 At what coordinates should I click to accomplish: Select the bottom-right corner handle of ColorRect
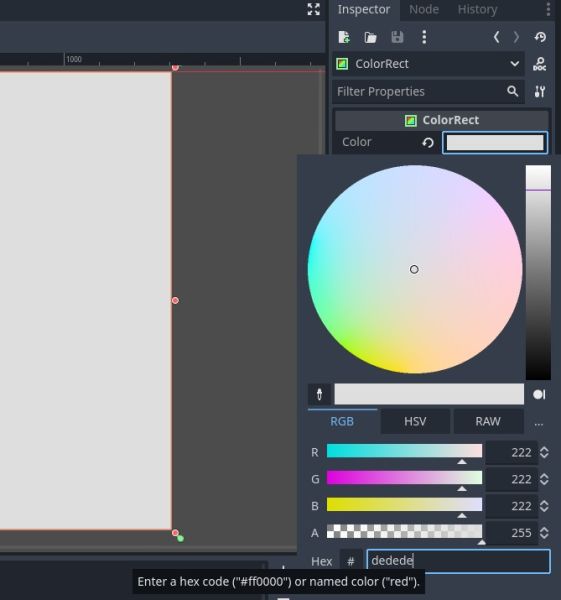pyautogui.click(x=175, y=532)
